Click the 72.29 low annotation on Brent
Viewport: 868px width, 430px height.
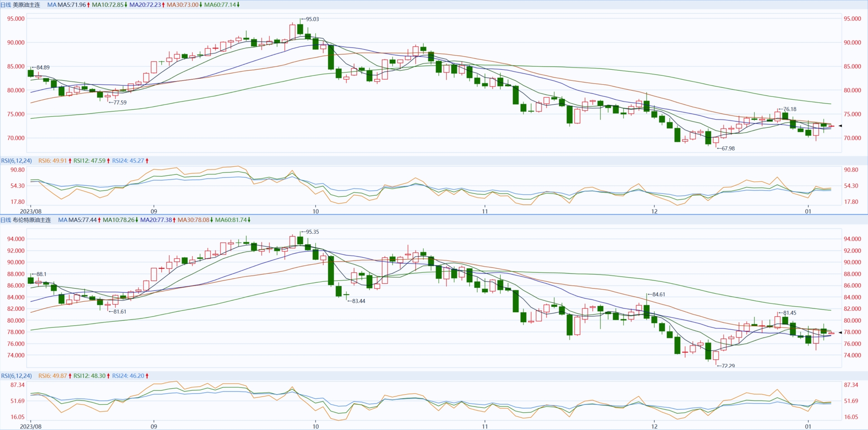pyautogui.click(x=726, y=366)
